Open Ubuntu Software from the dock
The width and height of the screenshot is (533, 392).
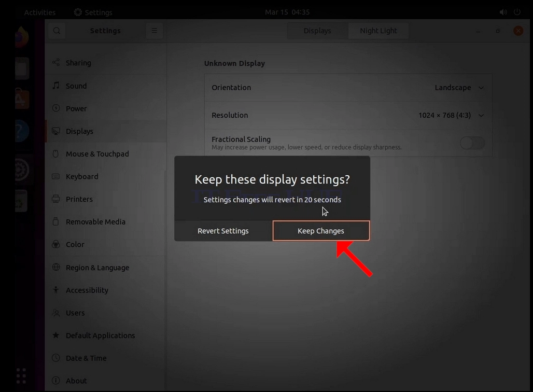[x=22, y=99]
